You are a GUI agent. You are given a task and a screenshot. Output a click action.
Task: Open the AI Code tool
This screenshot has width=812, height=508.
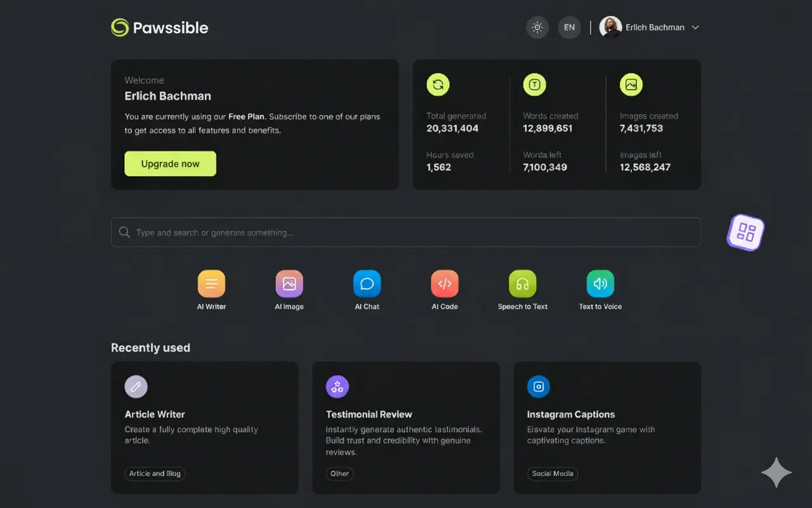click(444, 284)
